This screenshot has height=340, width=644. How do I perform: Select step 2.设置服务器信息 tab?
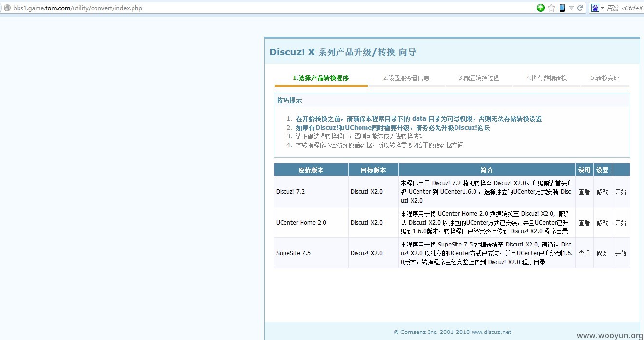pos(406,78)
